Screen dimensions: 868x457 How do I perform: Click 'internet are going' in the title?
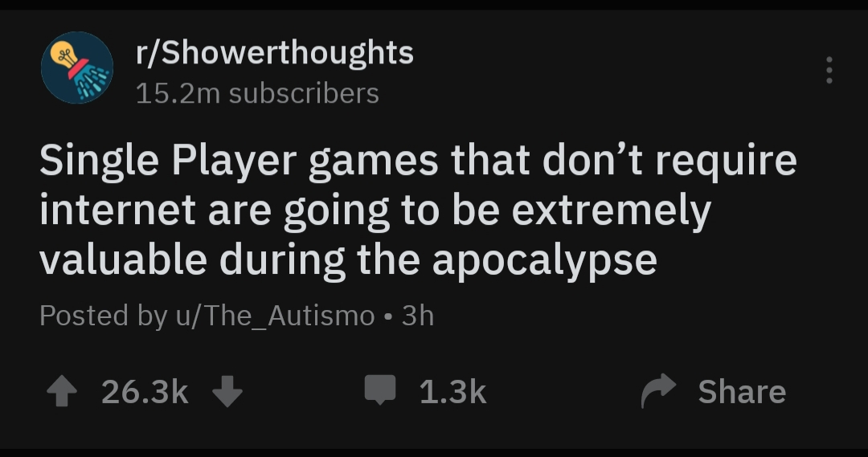[215, 212]
